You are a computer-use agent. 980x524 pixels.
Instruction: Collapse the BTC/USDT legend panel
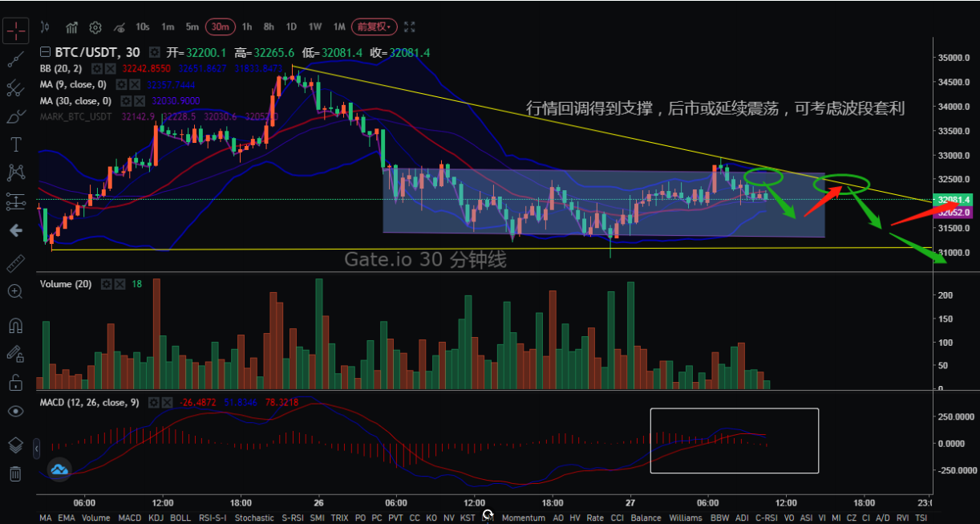click(44, 51)
